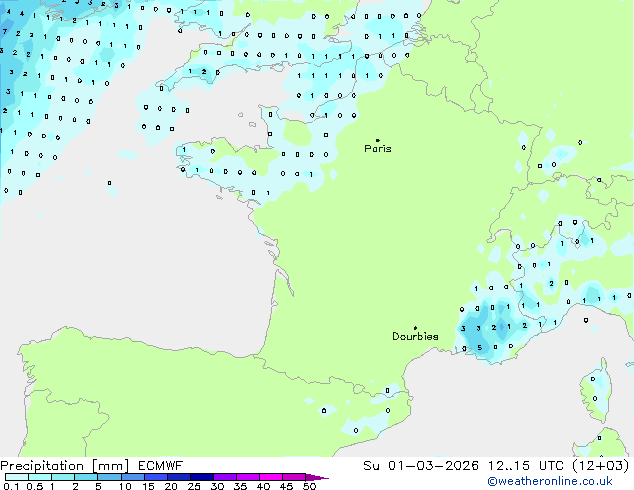
Task: Click the Paris city label
Action: (378, 149)
